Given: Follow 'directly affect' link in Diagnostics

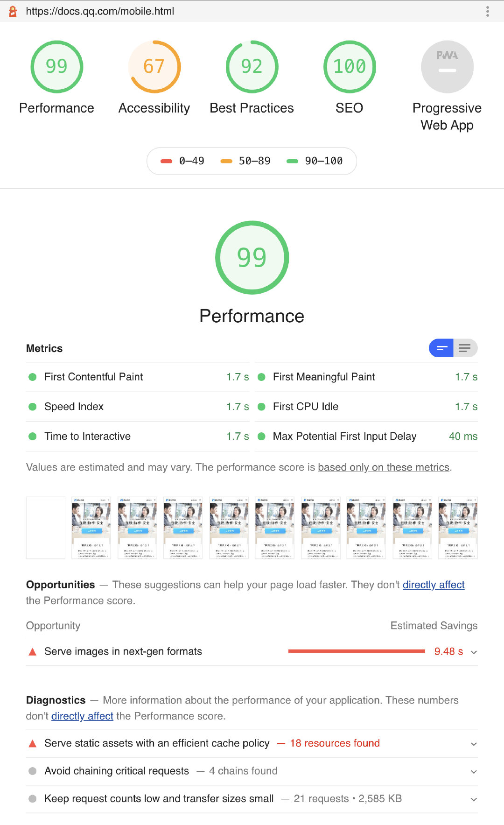Looking at the screenshot, I should (82, 716).
